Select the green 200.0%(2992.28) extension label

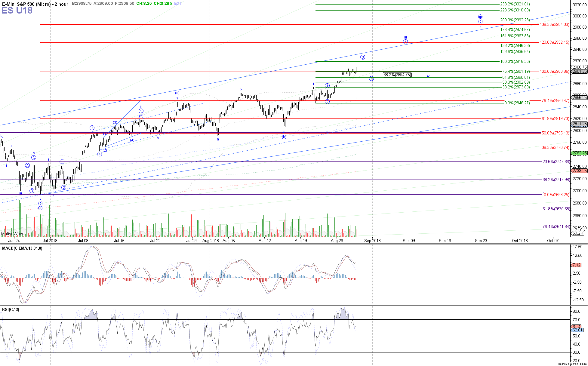pos(515,20)
